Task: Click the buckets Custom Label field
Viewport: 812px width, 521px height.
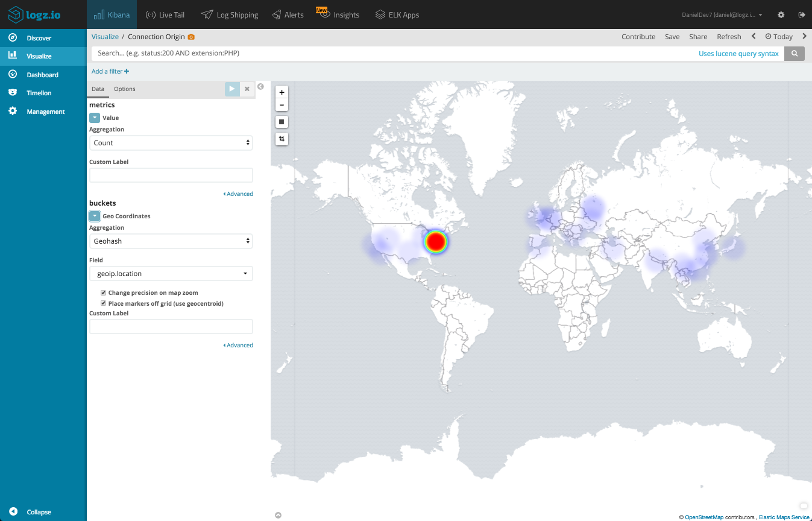Action: pos(171,327)
